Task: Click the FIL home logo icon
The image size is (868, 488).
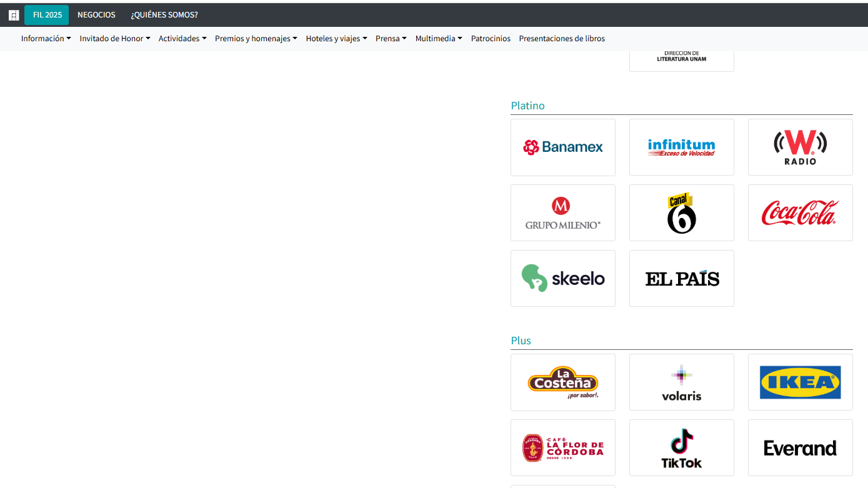Action: click(x=14, y=15)
